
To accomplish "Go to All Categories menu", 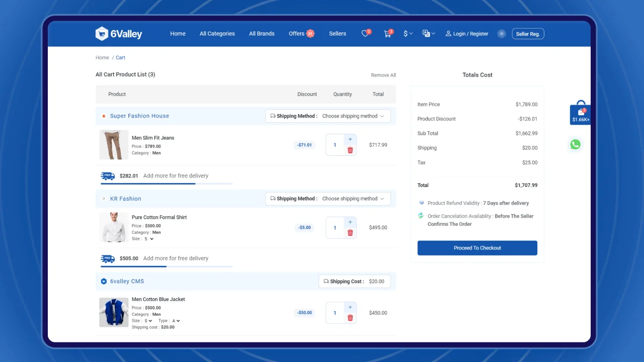I will click(217, 34).
